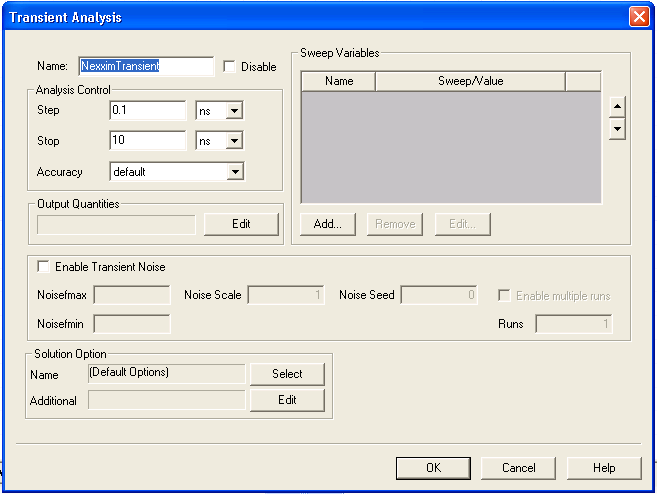Screen dimensions: 657x494
Task: Confirm dialog with OK button
Action: click(x=432, y=467)
